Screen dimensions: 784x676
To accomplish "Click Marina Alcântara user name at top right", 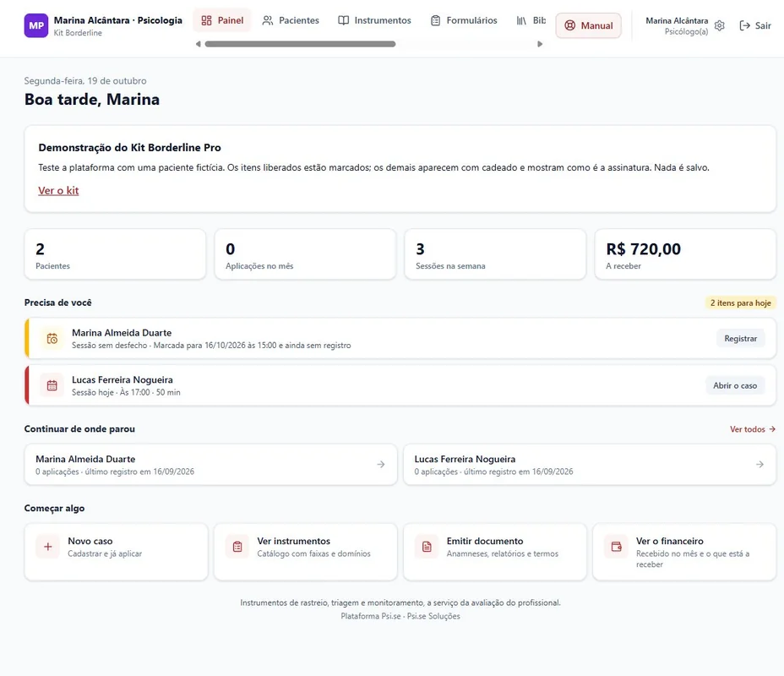I will click(677, 20).
